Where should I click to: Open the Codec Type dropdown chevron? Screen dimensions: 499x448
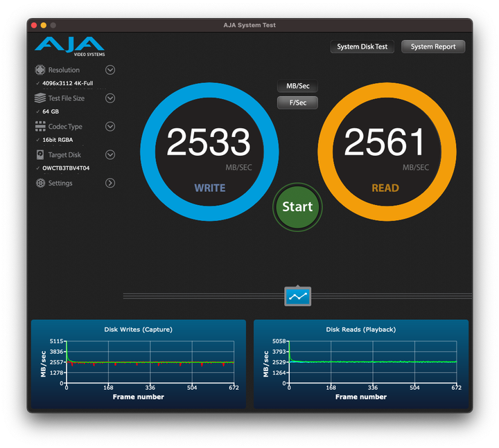(x=110, y=127)
